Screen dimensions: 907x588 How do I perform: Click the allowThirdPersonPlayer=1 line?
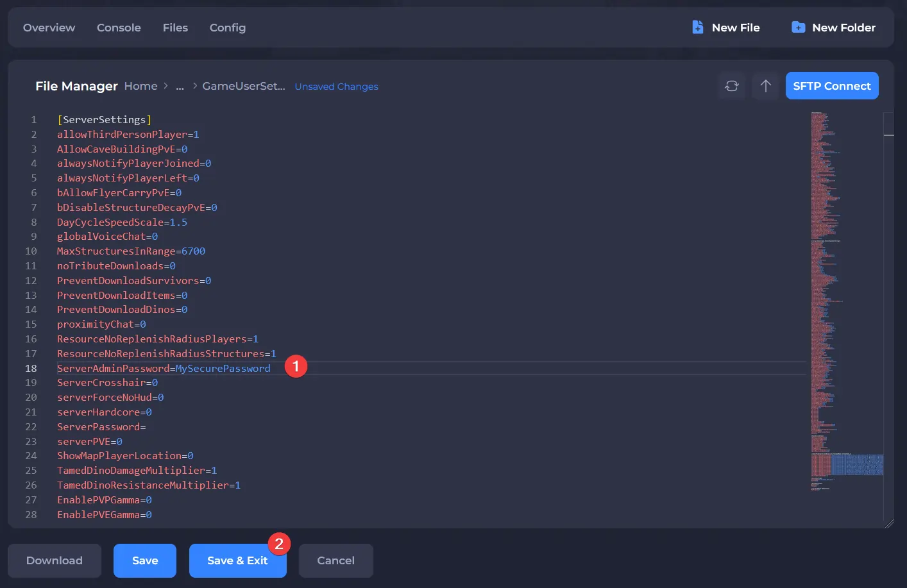128,135
